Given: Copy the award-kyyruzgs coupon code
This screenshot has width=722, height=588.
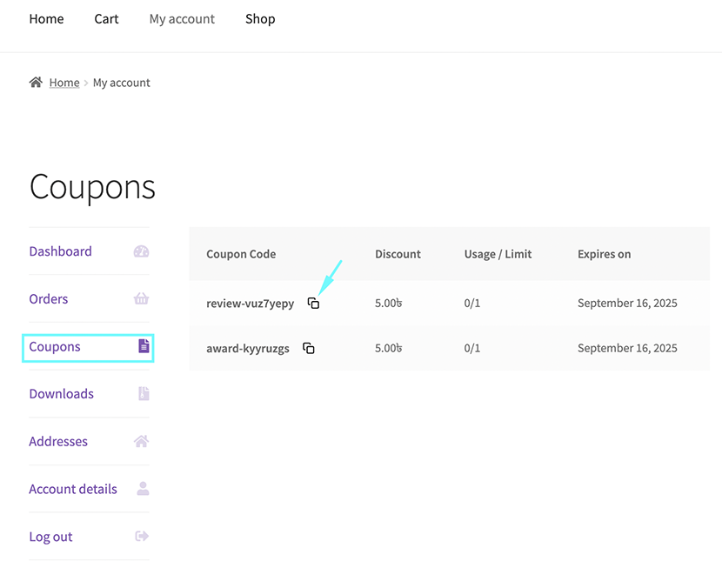Looking at the screenshot, I should coord(308,348).
